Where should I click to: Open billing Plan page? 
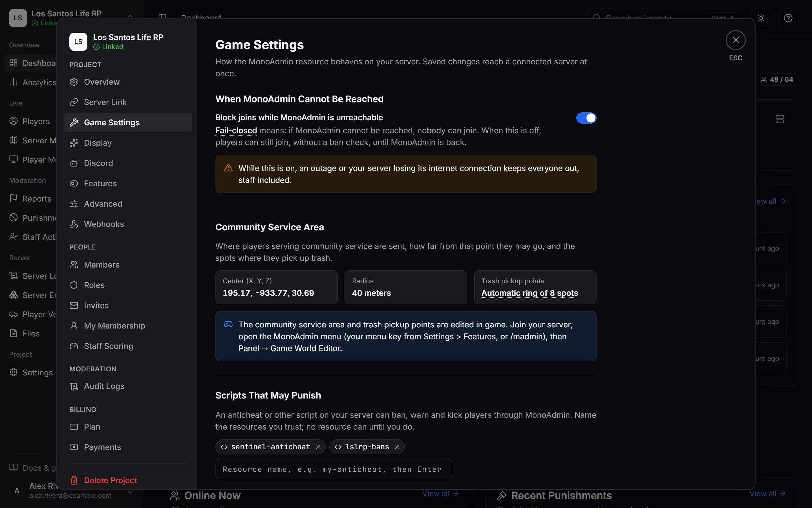(127, 427)
